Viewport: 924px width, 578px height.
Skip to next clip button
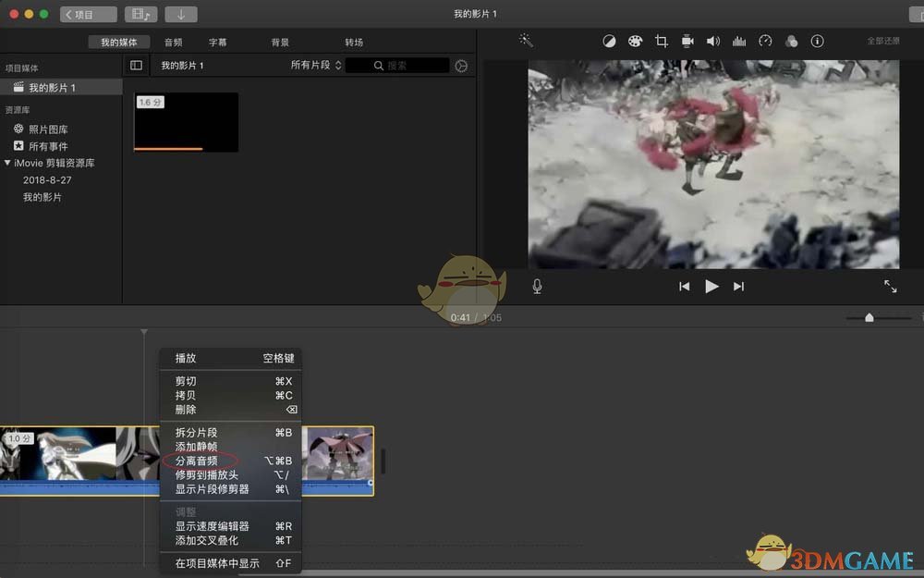click(x=738, y=286)
